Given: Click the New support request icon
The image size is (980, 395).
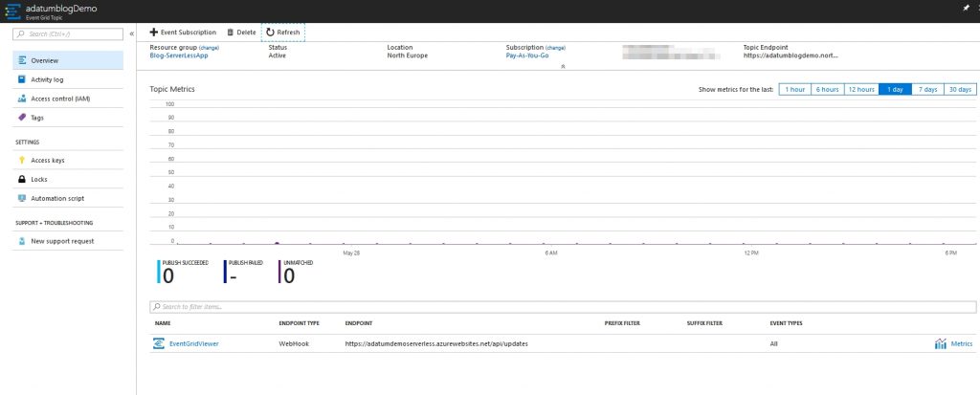Looking at the screenshot, I should (x=22, y=241).
